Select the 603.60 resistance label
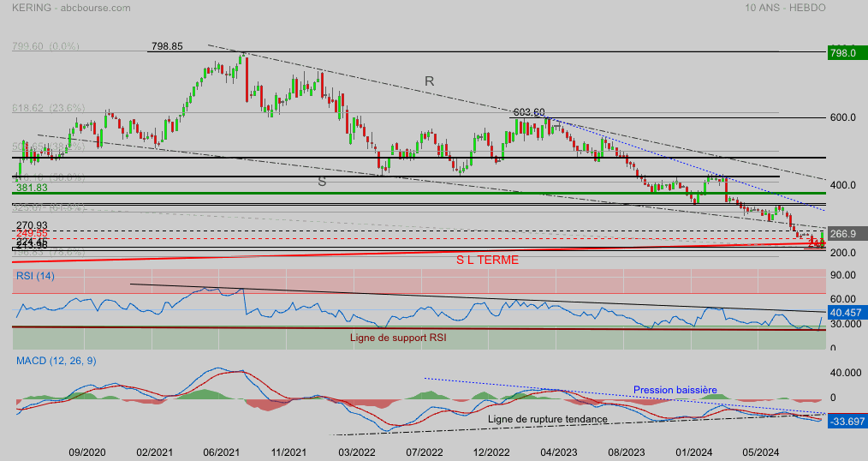This screenshot has width=868, height=461. pyautogui.click(x=529, y=112)
